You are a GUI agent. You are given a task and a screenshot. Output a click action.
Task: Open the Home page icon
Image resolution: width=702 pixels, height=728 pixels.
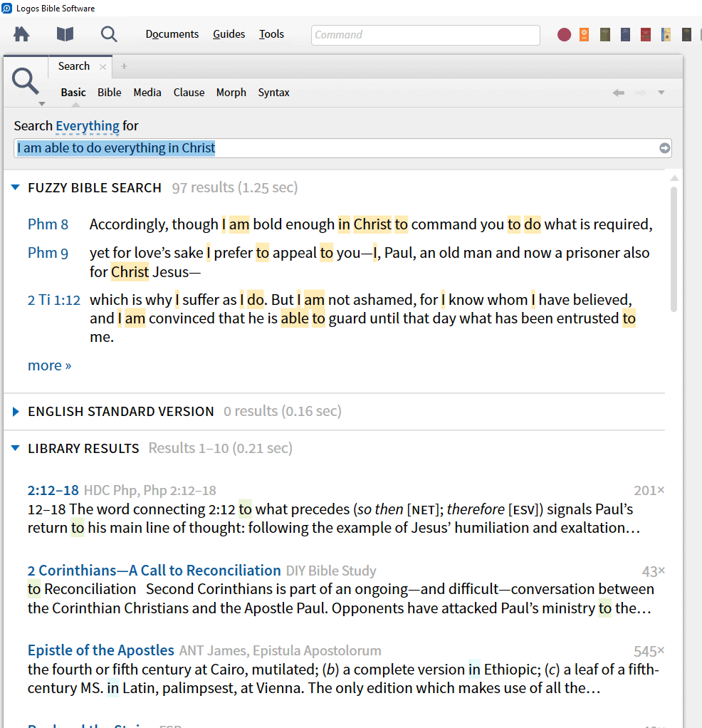[21, 34]
